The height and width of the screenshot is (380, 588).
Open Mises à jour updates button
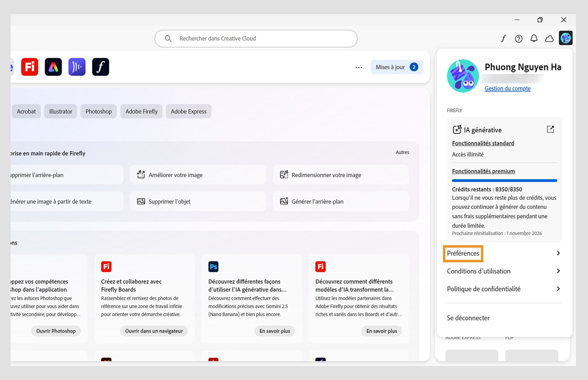pos(397,67)
